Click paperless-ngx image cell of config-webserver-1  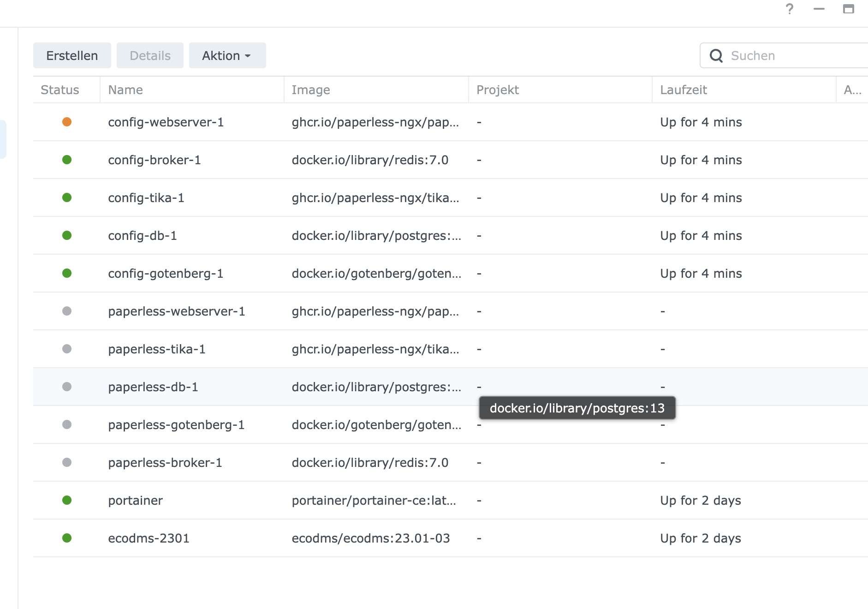coord(375,122)
